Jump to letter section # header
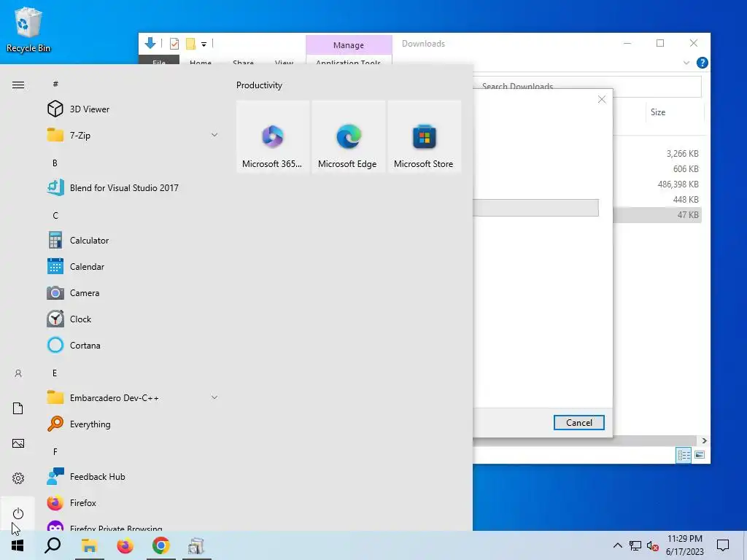747x560 pixels. (55, 84)
